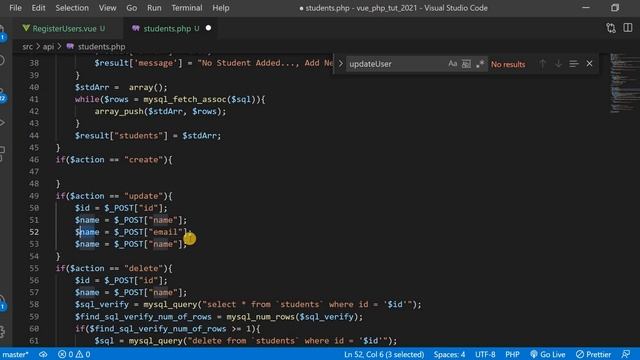Click the No results label in find widget

(x=508, y=64)
